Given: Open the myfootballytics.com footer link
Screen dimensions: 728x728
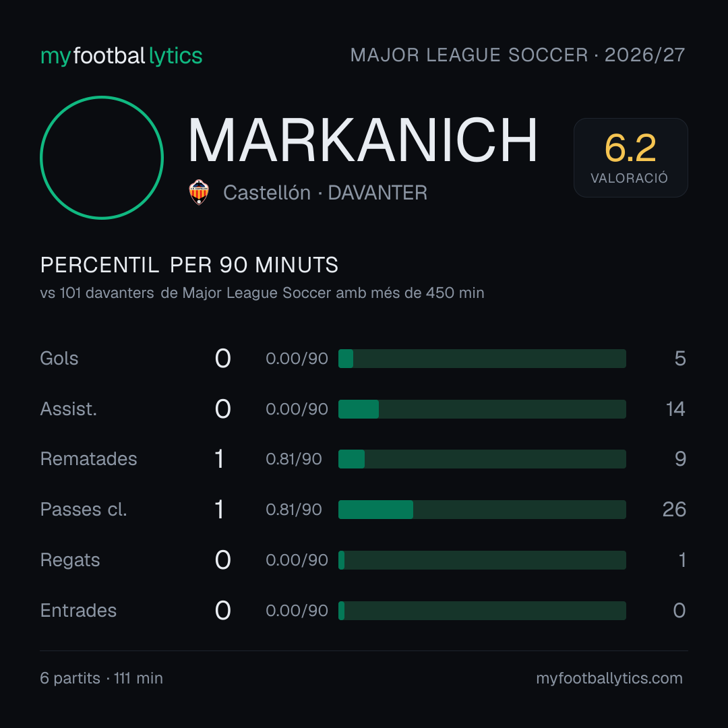Looking at the screenshot, I should click(609, 678).
